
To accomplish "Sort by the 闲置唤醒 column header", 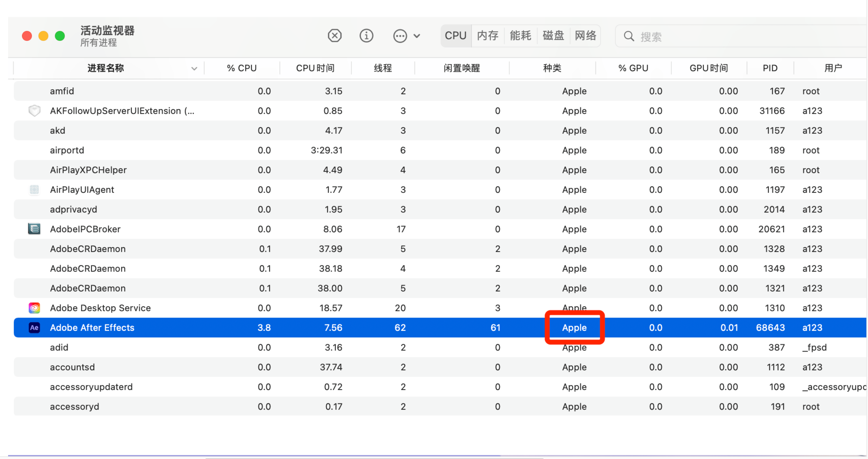I will (x=462, y=68).
